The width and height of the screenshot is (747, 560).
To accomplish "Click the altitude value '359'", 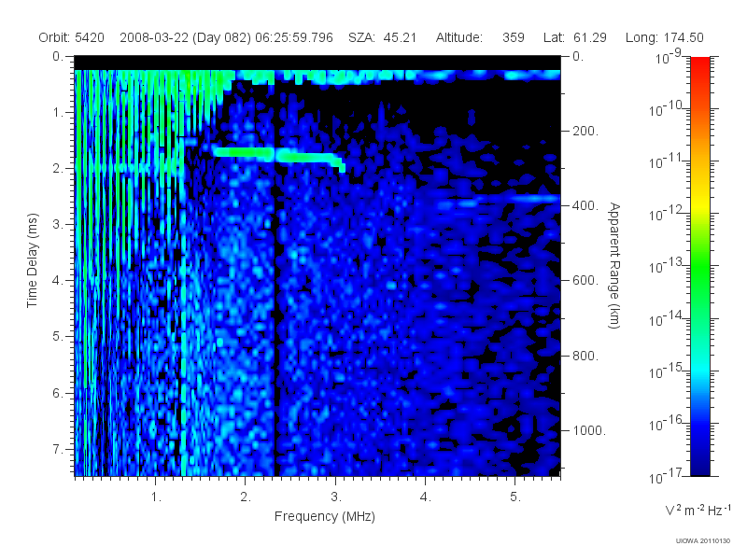I will pyautogui.click(x=513, y=37).
